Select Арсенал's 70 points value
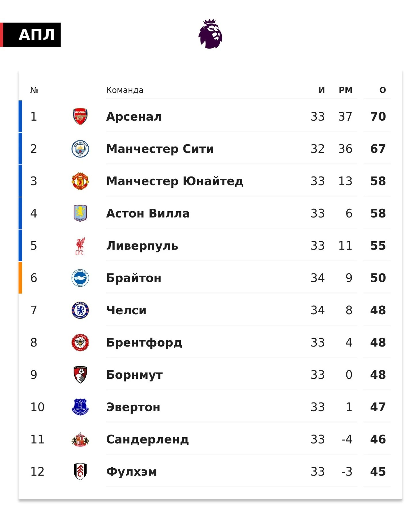Screen dimensions: 420x510 (x=378, y=117)
